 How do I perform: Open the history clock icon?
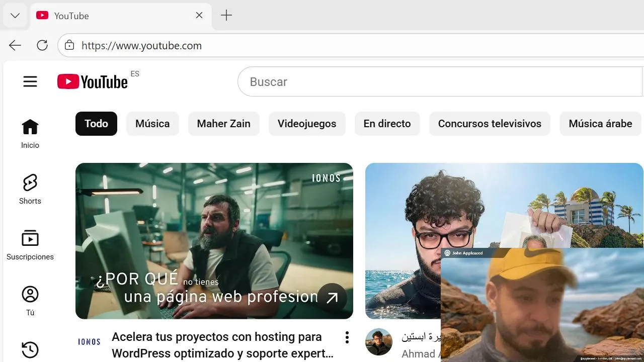[30, 350]
